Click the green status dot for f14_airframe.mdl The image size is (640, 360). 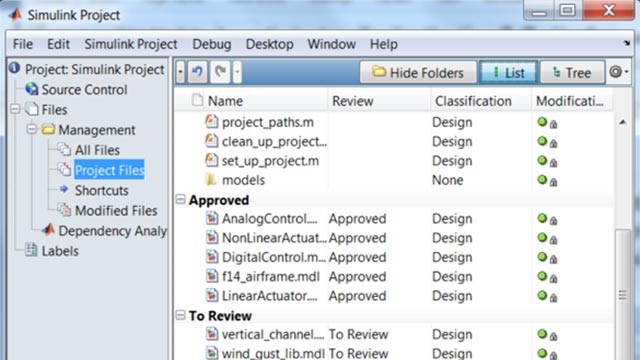click(x=542, y=276)
